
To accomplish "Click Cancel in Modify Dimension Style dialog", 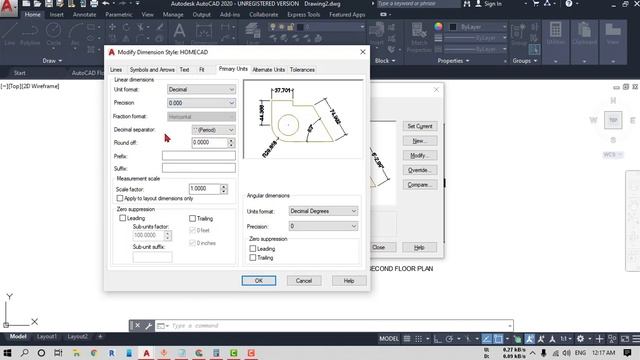I will tap(304, 281).
